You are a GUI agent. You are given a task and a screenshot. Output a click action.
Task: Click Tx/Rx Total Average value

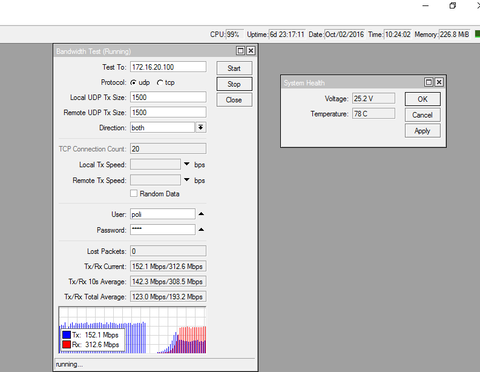[x=168, y=297]
